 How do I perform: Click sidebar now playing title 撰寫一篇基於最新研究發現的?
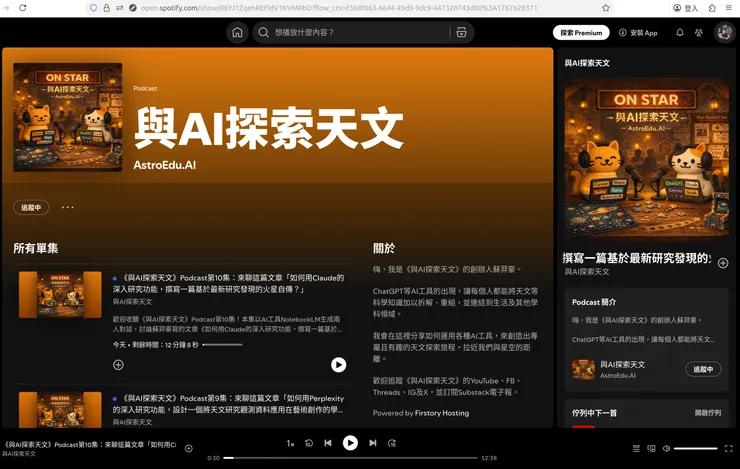tap(637, 258)
